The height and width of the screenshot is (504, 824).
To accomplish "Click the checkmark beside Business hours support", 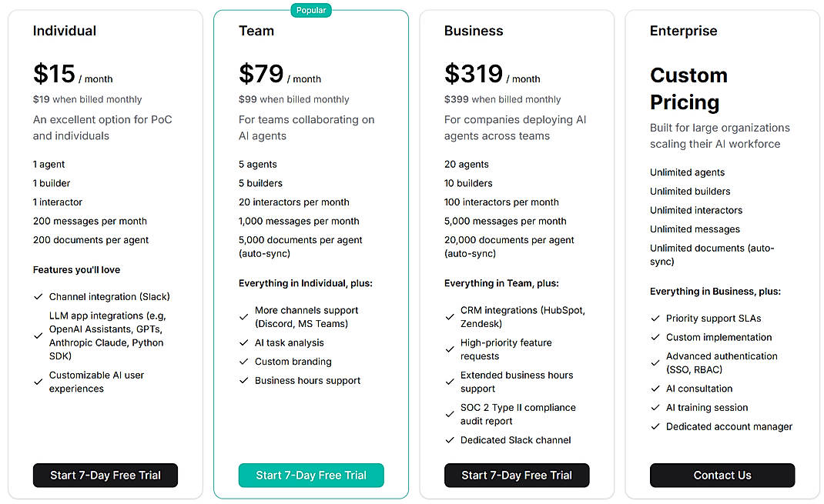I will [x=243, y=380].
